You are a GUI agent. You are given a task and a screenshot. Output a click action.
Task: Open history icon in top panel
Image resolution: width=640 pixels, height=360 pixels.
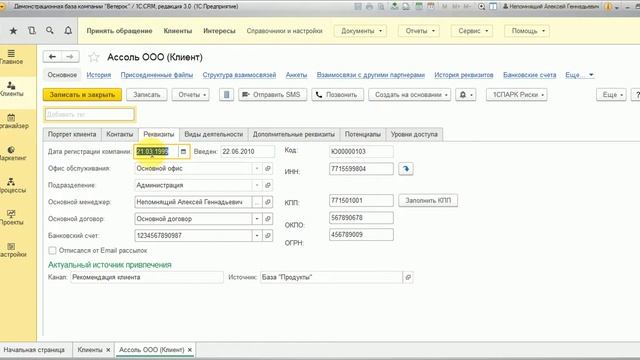click(x=32, y=31)
